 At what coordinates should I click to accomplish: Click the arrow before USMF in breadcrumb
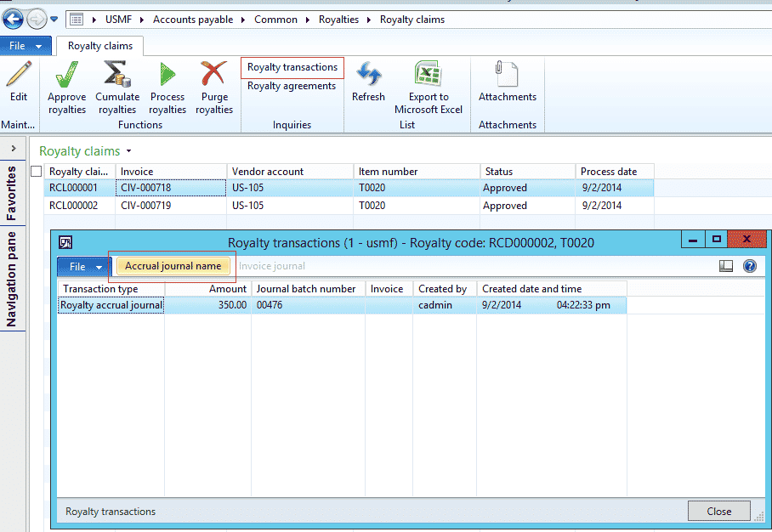point(94,20)
